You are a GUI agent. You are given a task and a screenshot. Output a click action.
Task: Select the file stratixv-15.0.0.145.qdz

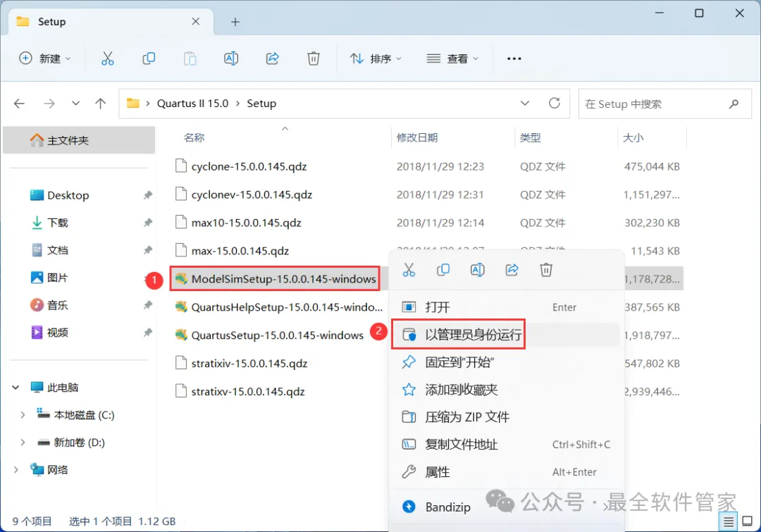click(x=247, y=392)
